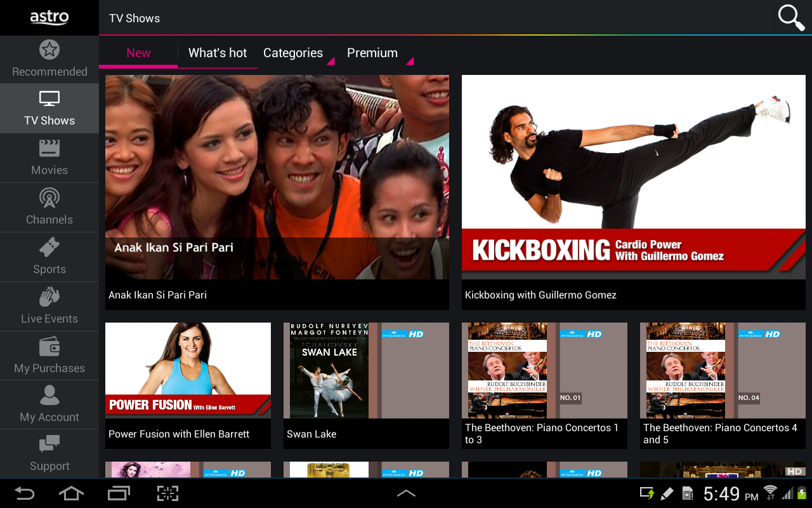This screenshot has width=812, height=508.
Task: Click the TV Shows page title
Action: [134, 18]
